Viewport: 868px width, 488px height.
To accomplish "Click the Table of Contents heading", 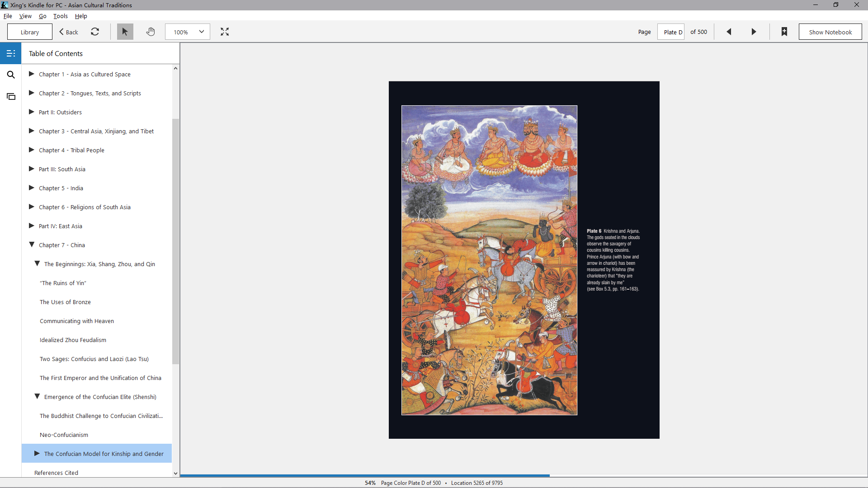I will [x=56, y=53].
